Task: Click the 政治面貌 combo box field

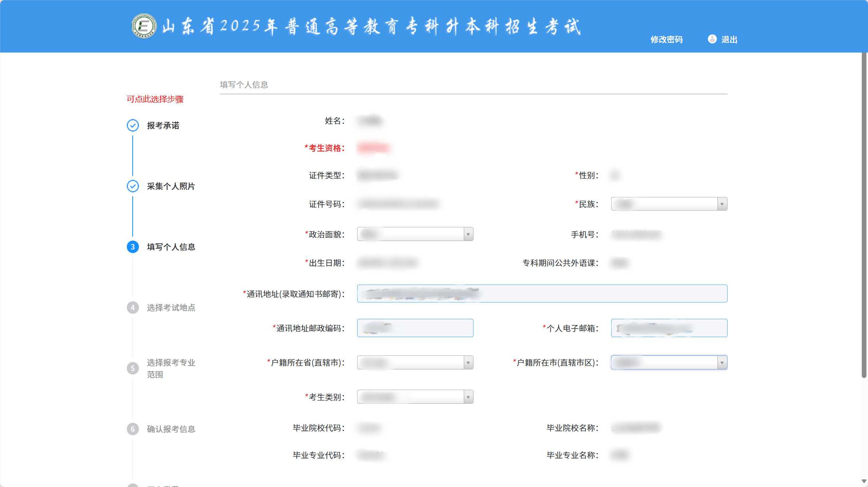Action: 415,234
